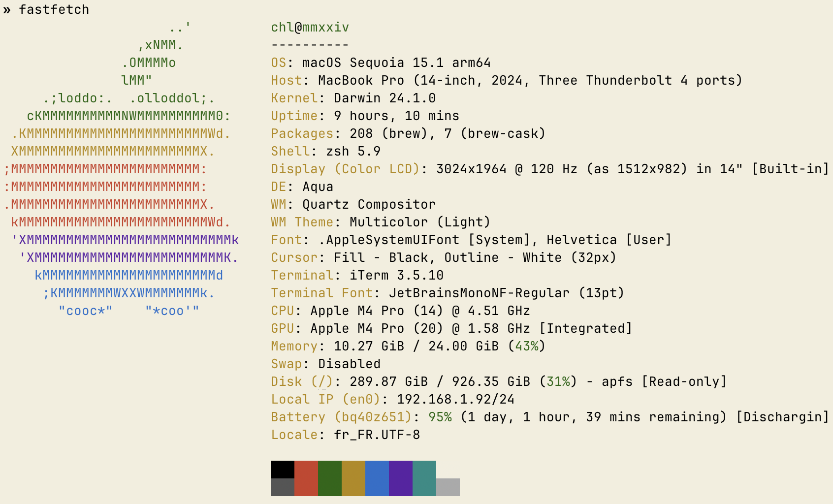Click the fastfetch command text

point(54,10)
